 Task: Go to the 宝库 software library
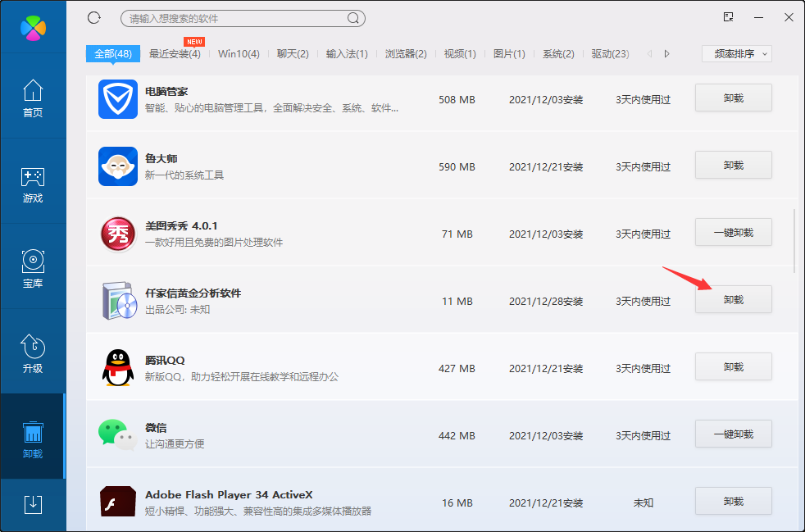point(33,270)
